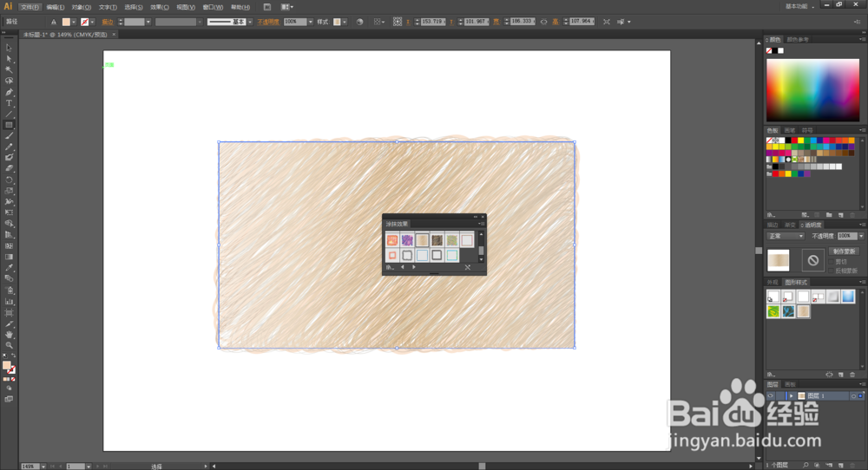
Task: Select the Selection tool in the toolbox
Action: (9, 48)
